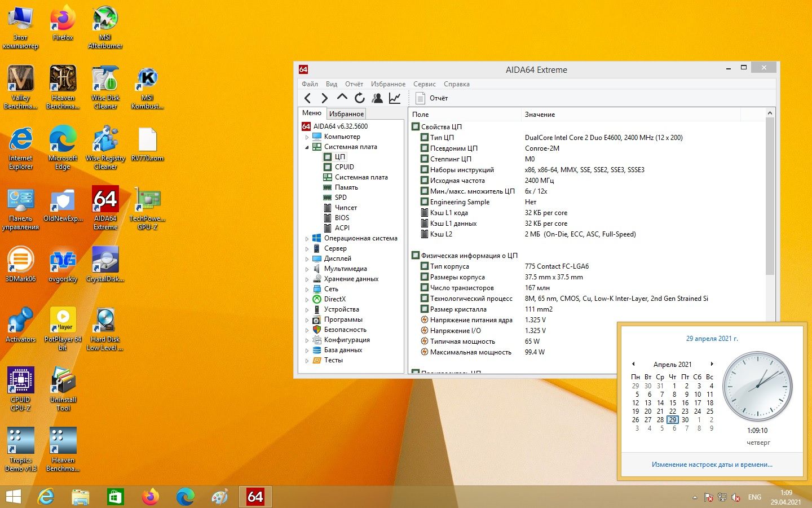The height and width of the screenshot is (508, 812).
Task: Go to next month in calendar
Action: 712,364
